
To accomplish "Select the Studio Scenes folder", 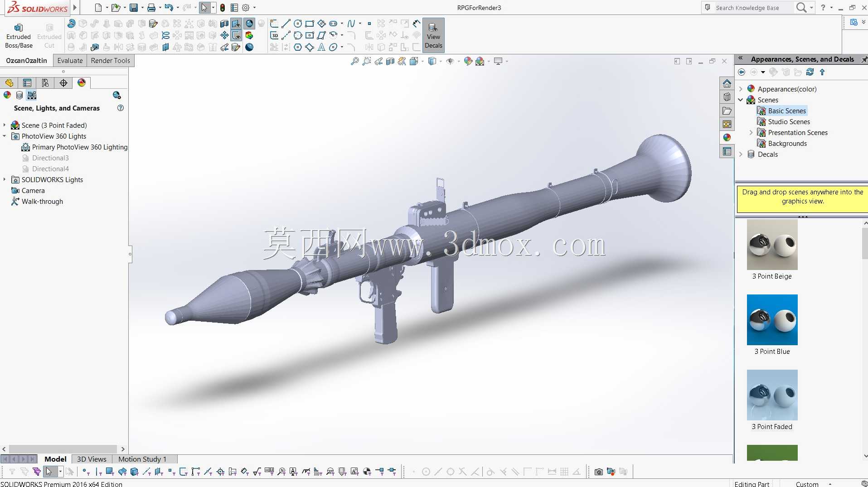I will point(784,121).
